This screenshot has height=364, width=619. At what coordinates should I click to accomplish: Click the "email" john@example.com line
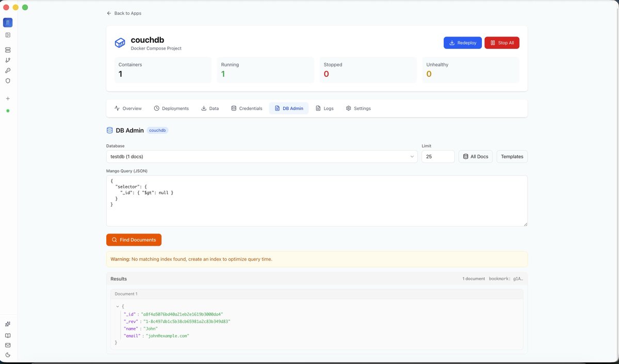pos(157,336)
